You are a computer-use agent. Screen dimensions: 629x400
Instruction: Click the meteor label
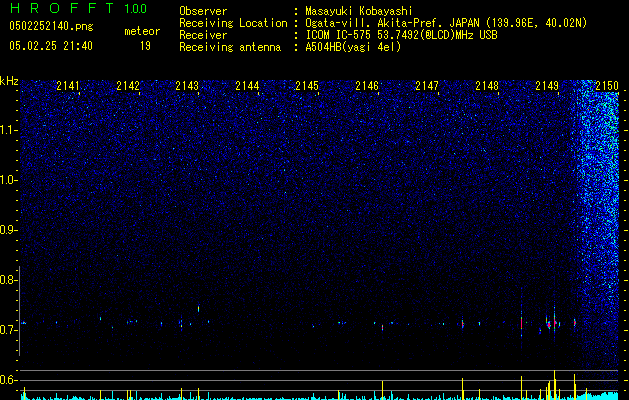coord(142,31)
